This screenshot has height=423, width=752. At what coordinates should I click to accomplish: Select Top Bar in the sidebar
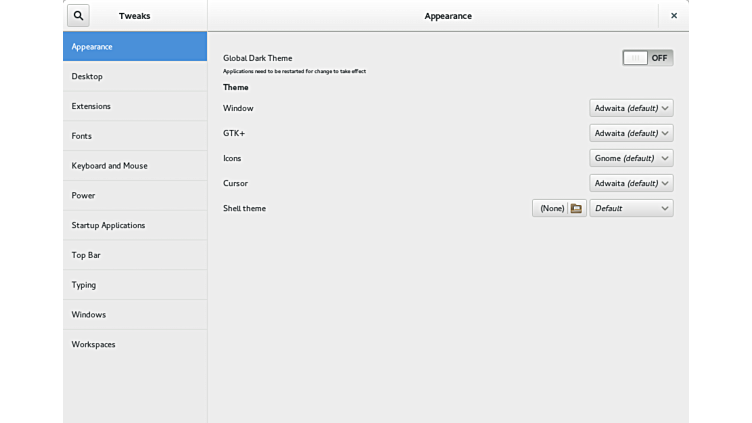coord(135,255)
